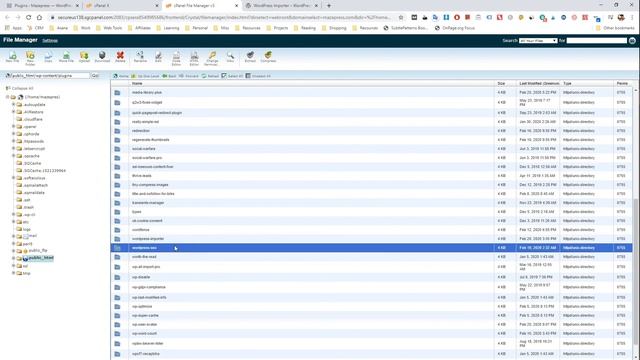The width and height of the screenshot is (640, 360).
Task: Select the wp-optimize folder row
Action: 371,307
